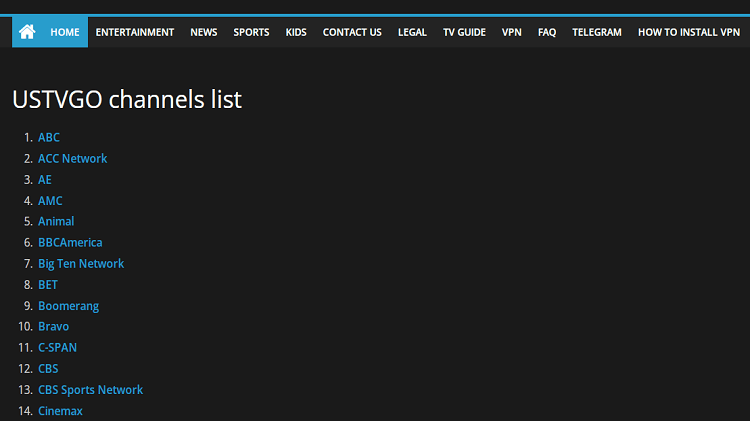Watch the AMC channel
This screenshot has height=421, width=750.
(x=50, y=200)
